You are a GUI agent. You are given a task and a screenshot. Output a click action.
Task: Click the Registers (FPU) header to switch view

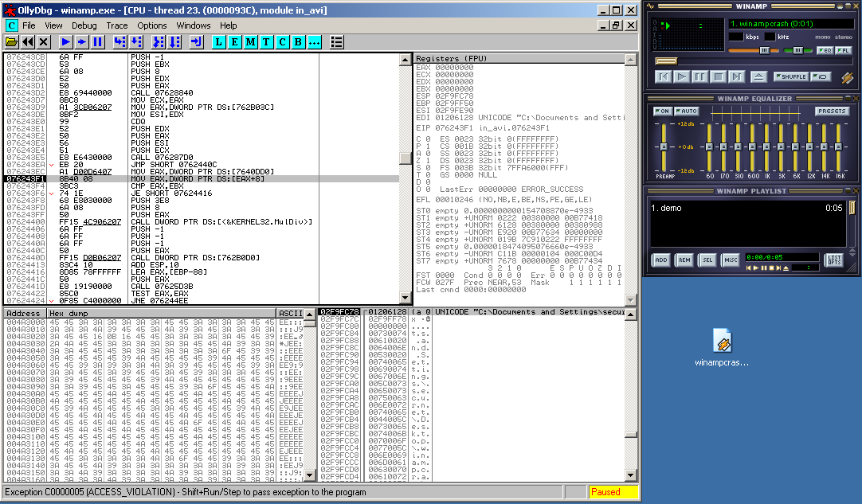[x=519, y=58]
